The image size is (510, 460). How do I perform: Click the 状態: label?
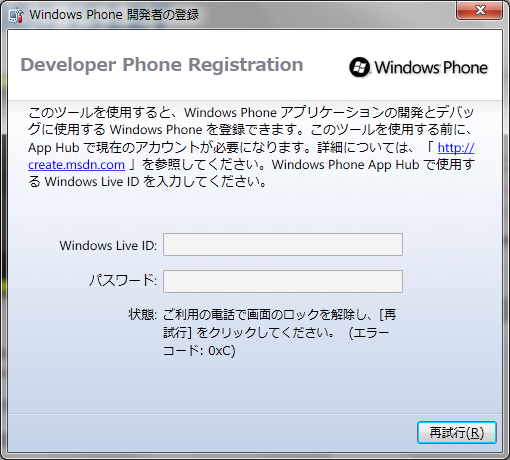click(142, 314)
